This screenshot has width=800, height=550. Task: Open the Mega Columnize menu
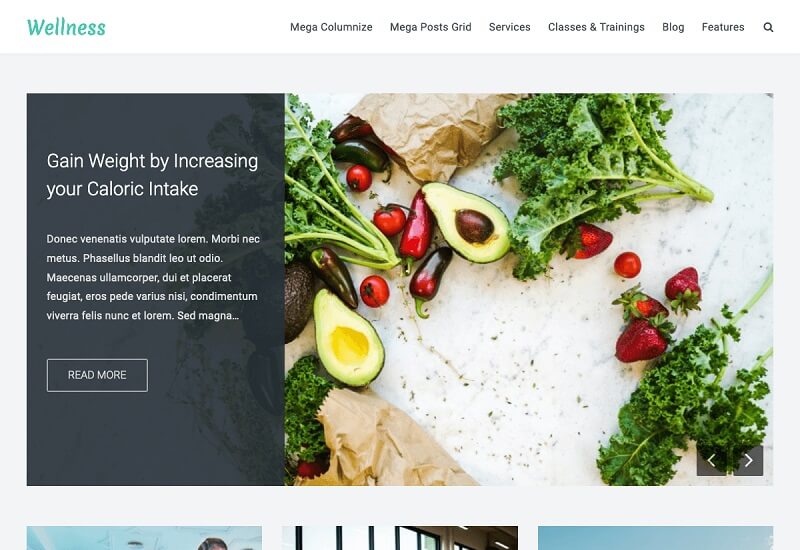click(331, 27)
